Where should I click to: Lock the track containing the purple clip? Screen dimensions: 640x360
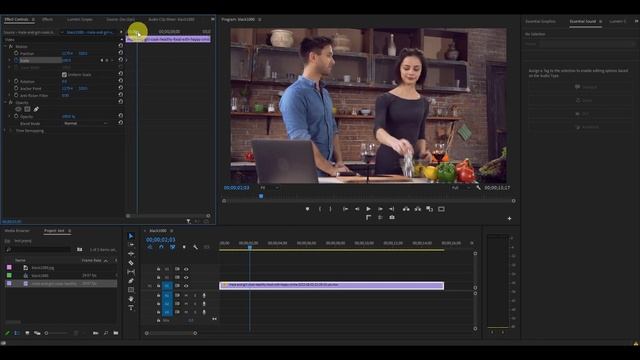click(158, 286)
